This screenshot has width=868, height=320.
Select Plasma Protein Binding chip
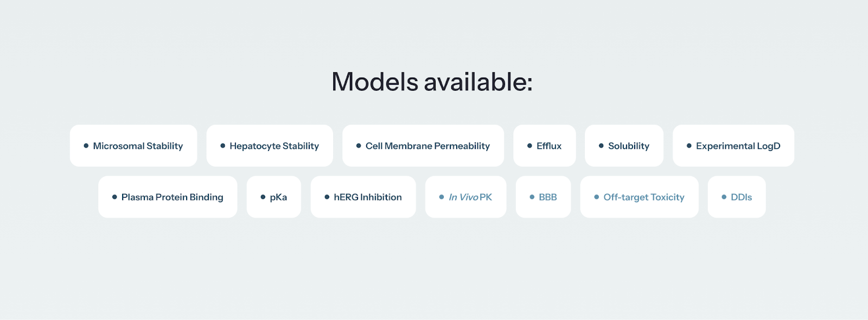point(168,197)
